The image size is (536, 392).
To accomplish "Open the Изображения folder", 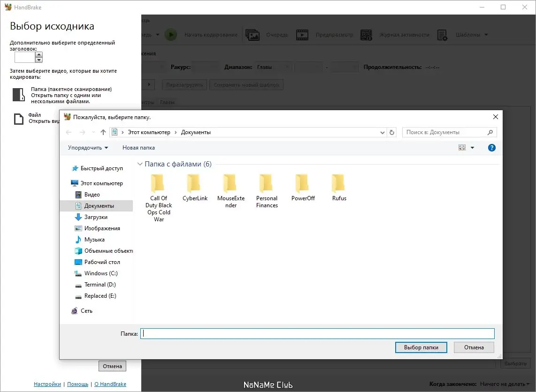I will pyautogui.click(x=98, y=228).
